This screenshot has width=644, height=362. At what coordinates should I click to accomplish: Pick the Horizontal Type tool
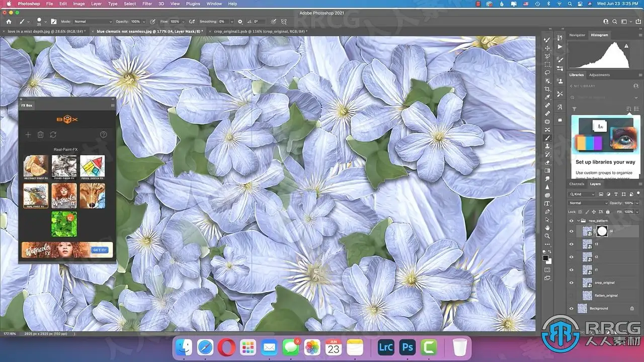pos(547,204)
